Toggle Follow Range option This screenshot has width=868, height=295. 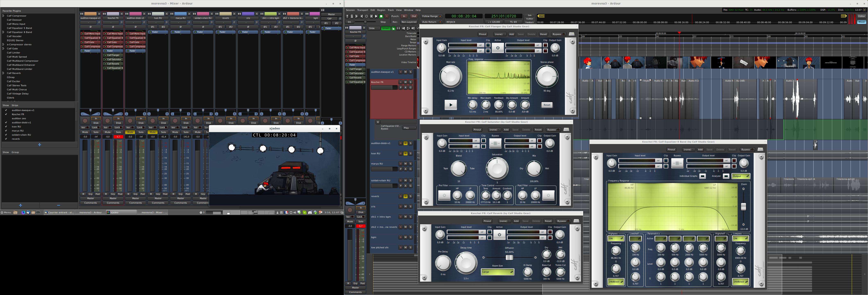pos(432,16)
